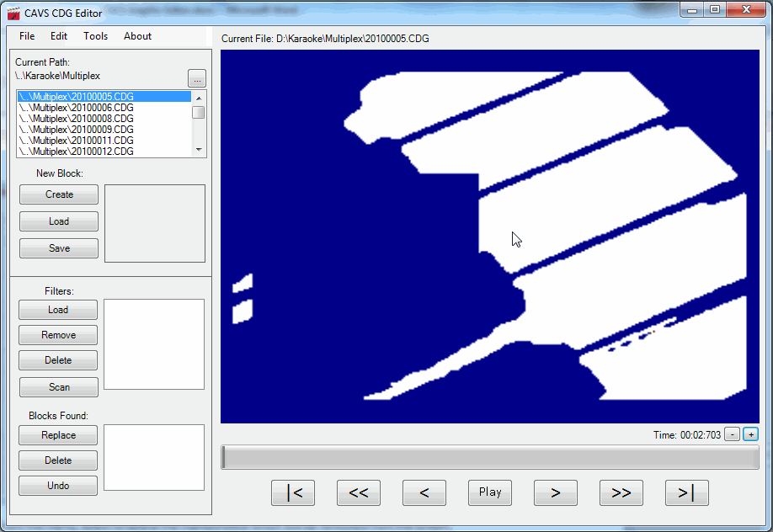Select 20100005.CDG in the file list

[104, 96]
